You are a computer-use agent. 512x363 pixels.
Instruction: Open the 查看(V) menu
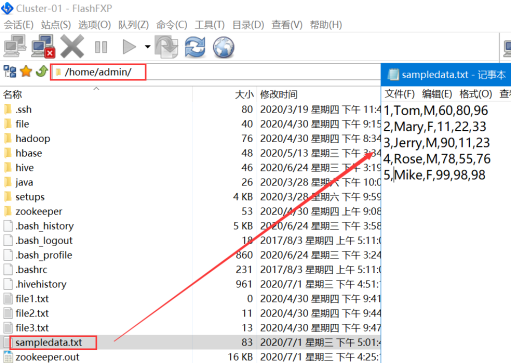tap(287, 25)
